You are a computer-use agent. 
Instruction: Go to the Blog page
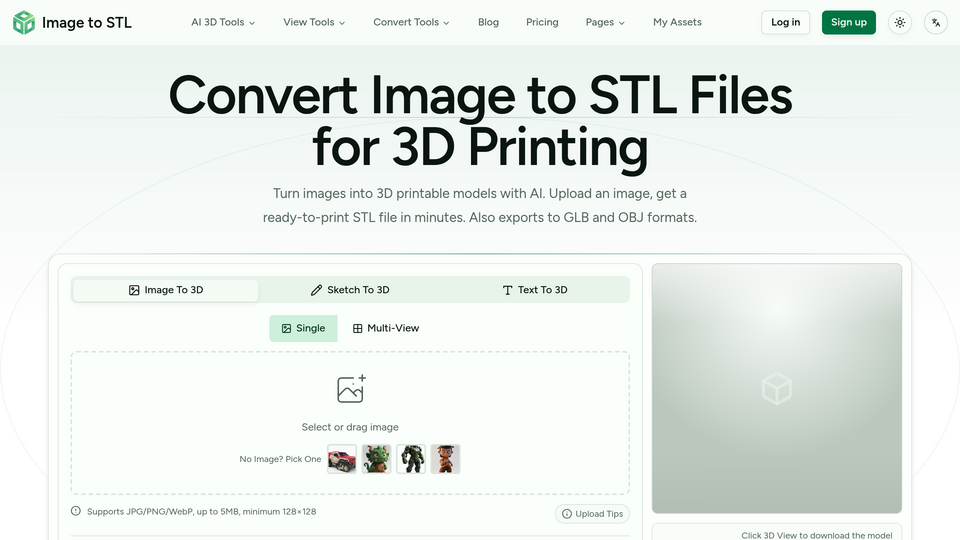tap(489, 22)
